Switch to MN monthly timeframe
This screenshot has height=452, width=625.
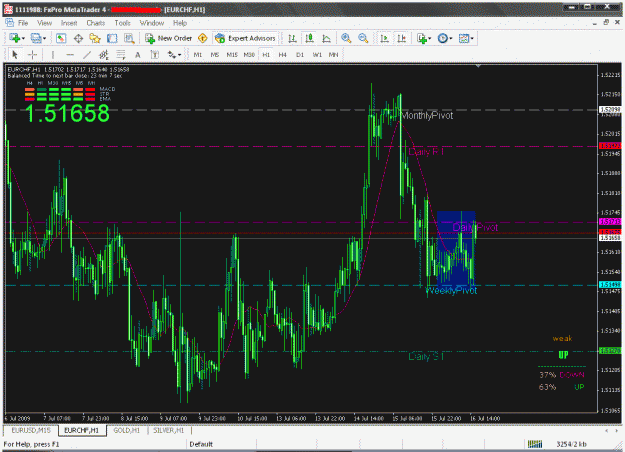pyautogui.click(x=333, y=55)
